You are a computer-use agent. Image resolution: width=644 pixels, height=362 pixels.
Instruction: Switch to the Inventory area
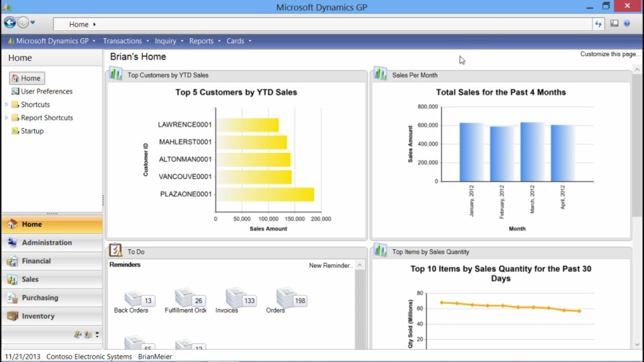52,316
